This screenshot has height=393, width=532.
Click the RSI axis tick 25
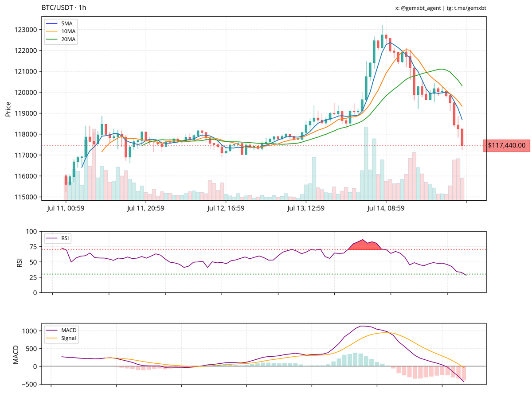pos(34,277)
